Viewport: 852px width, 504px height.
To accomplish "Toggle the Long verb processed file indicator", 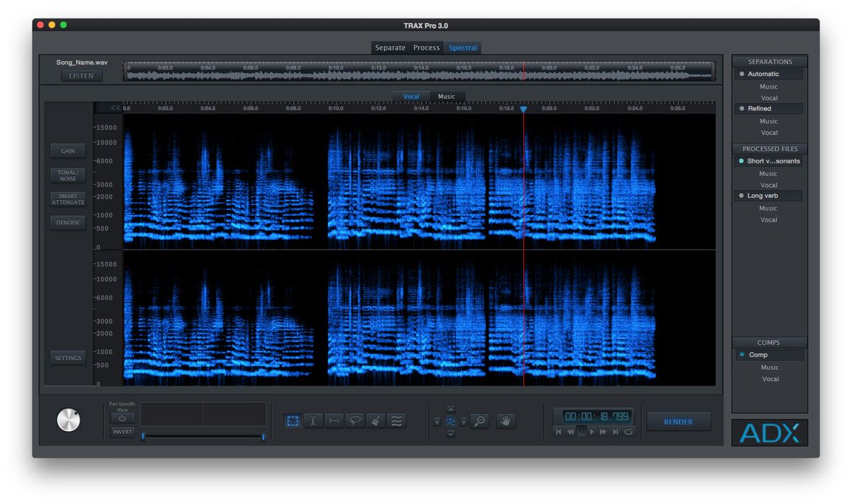I will point(742,195).
